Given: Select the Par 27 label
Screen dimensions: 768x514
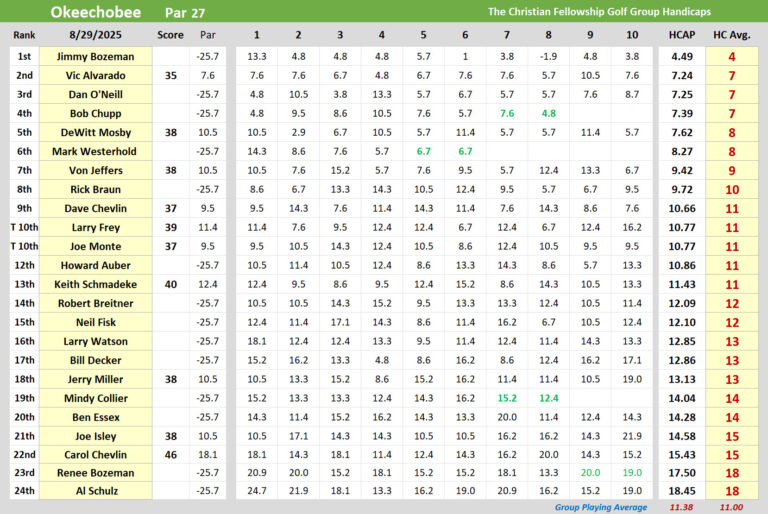Looking at the screenshot, I should (185, 13).
